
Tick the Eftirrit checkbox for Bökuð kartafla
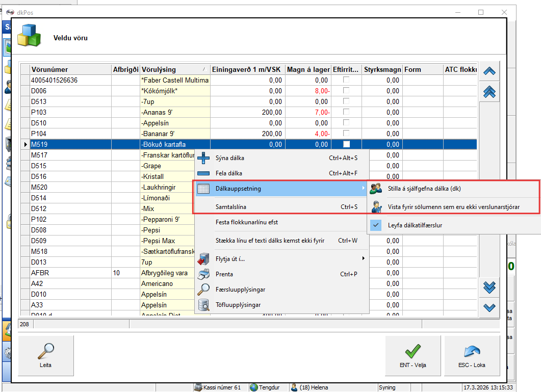[346, 144]
